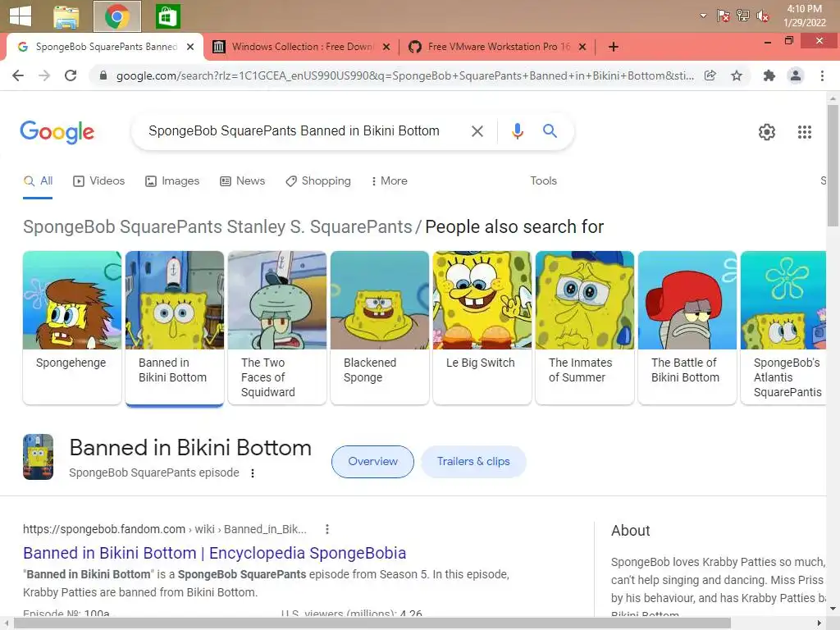Click into the Google search box
This screenshot has height=630, width=840.
pyautogui.click(x=294, y=130)
